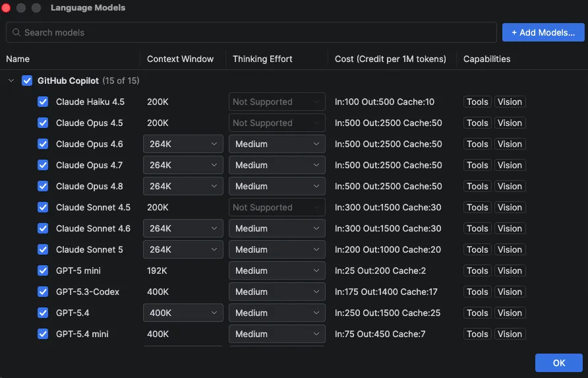Click cost text In:200 Out:1000 Cache:20
The width and height of the screenshot is (588, 378).
pyautogui.click(x=388, y=249)
